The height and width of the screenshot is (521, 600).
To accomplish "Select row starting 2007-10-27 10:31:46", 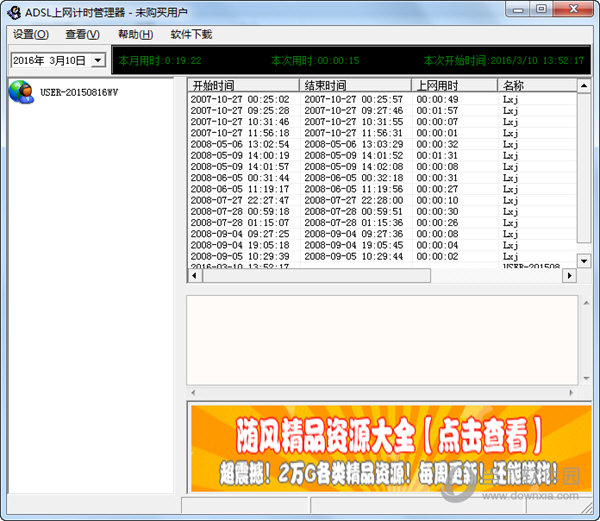I will 382,122.
